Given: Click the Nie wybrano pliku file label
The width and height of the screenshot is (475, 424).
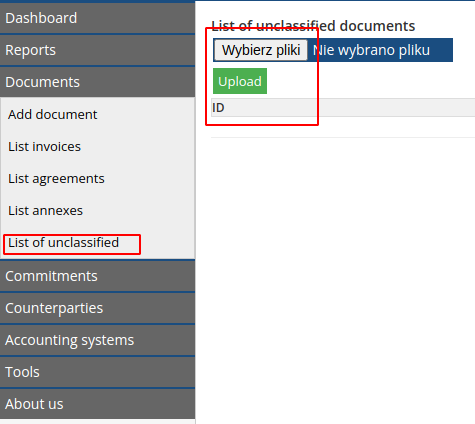Looking at the screenshot, I should click(371, 50).
